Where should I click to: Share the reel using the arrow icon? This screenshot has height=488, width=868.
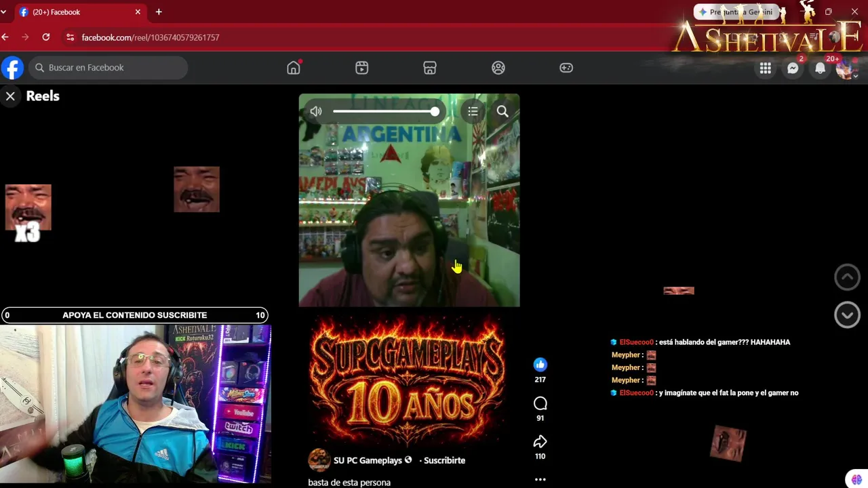click(540, 442)
